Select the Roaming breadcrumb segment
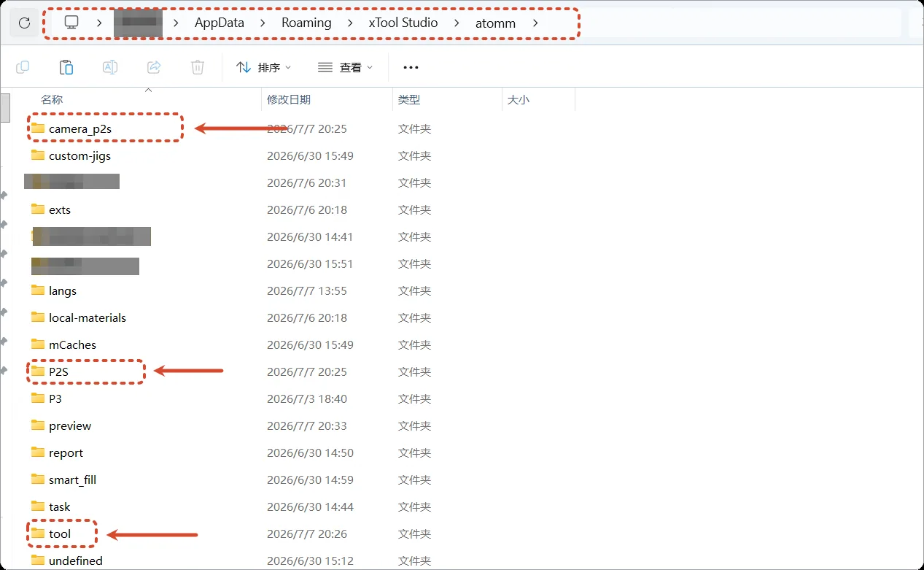This screenshot has width=924, height=570. pyautogui.click(x=306, y=23)
